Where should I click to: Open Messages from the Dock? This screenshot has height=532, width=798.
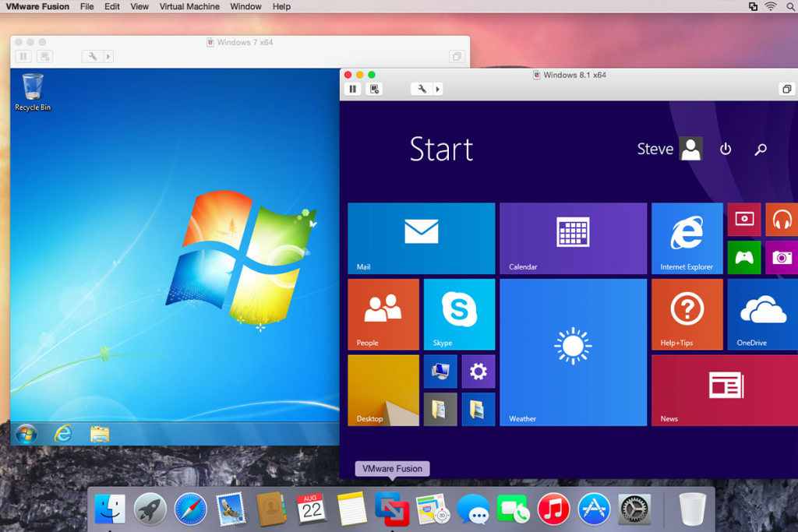coord(473,509)
